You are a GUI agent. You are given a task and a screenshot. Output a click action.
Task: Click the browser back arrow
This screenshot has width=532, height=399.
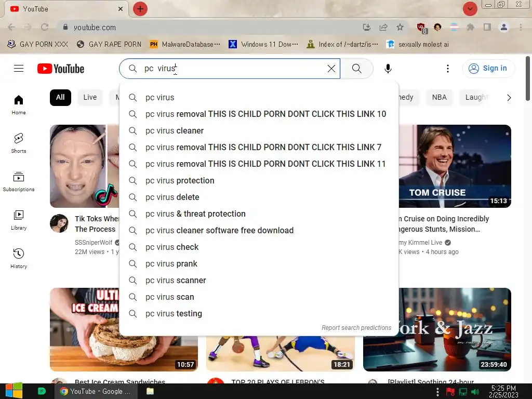(x=11, y=27)
